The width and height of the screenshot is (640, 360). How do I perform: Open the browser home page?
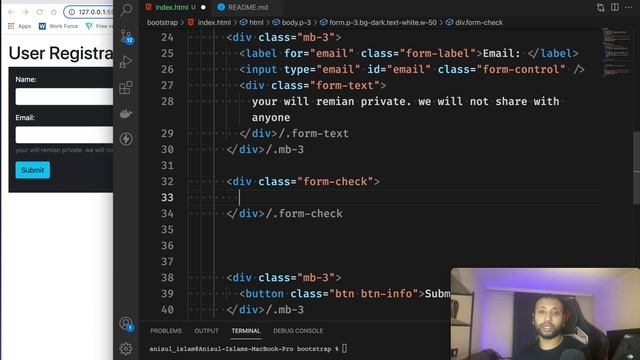click(x=54, y=12)
